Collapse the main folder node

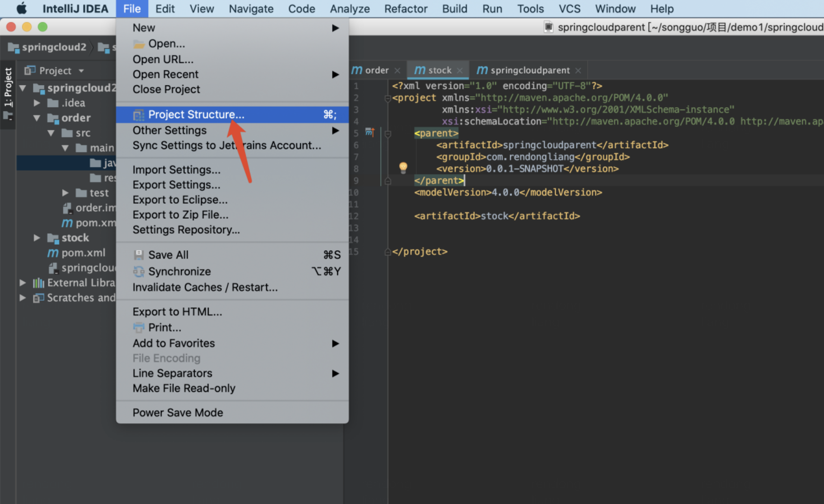[x=65, y=148]
